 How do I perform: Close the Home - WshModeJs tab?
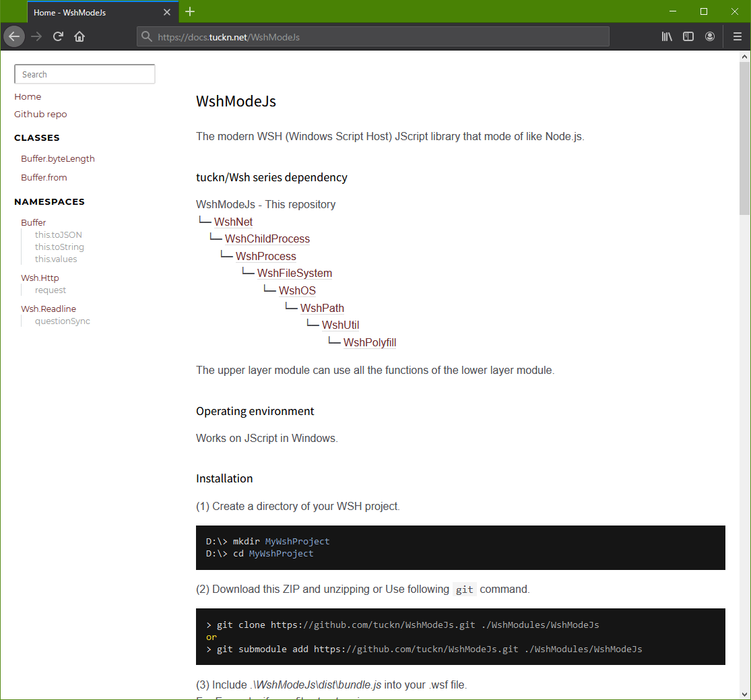click(167, 12)
